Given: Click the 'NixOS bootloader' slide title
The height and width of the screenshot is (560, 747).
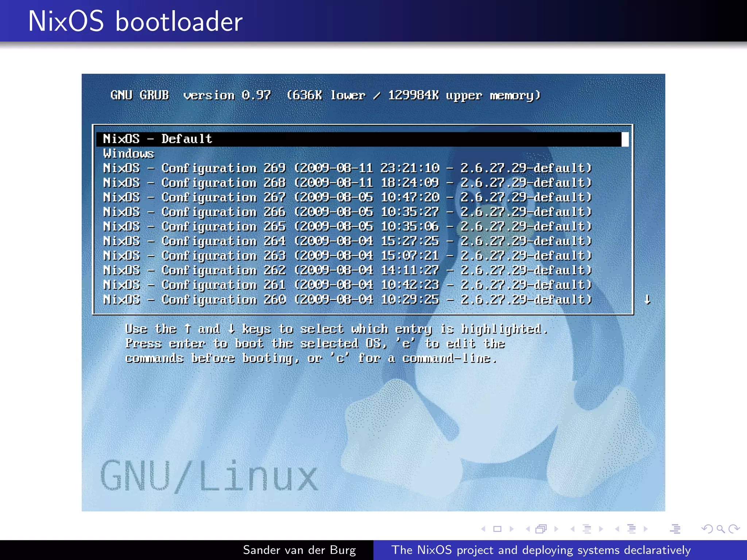Looking at the screenshot, I should coord(135,21).
